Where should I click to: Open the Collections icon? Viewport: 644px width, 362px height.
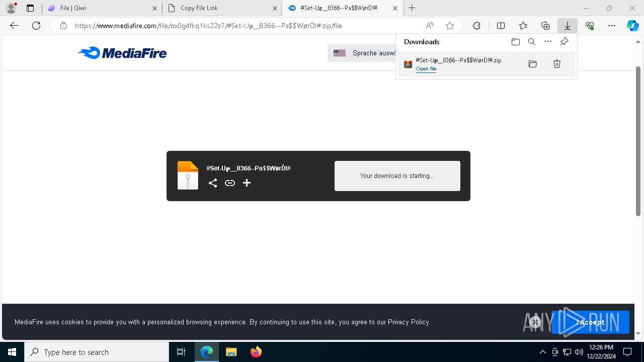click(x=545, y=26)
